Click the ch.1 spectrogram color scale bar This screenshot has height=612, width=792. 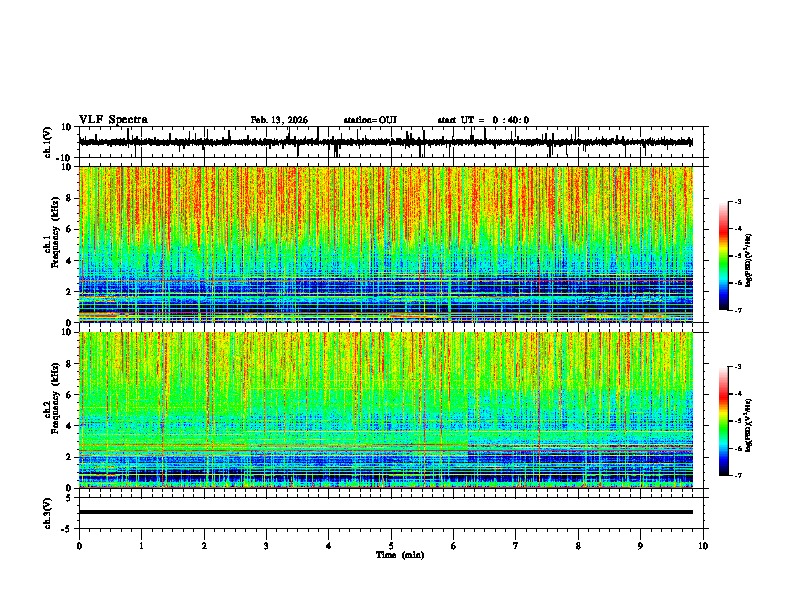724,256
